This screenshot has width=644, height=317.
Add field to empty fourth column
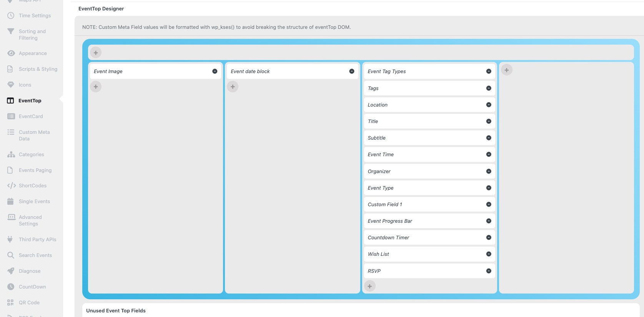click(507, 70)
